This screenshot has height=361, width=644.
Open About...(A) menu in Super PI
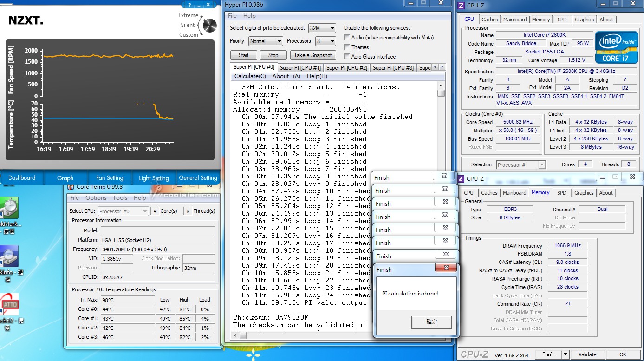tap(286, 76)
